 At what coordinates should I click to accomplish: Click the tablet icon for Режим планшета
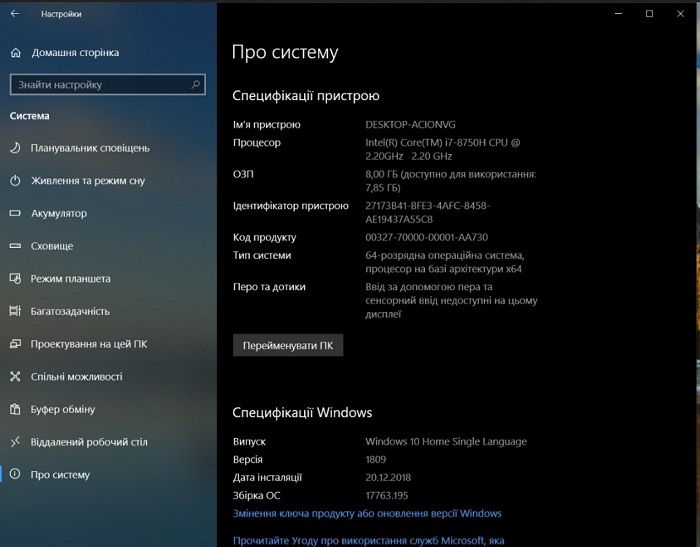[x=15, y=278]
